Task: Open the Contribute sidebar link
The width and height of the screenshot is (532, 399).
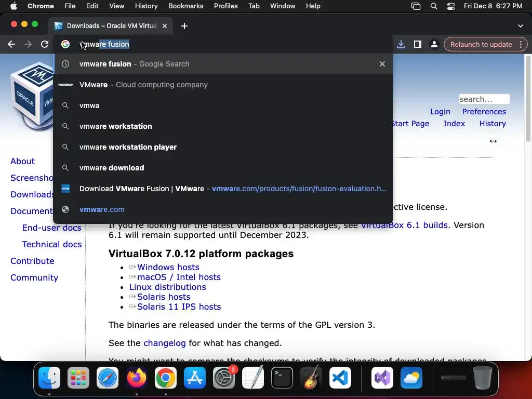Action: point(32,261)
